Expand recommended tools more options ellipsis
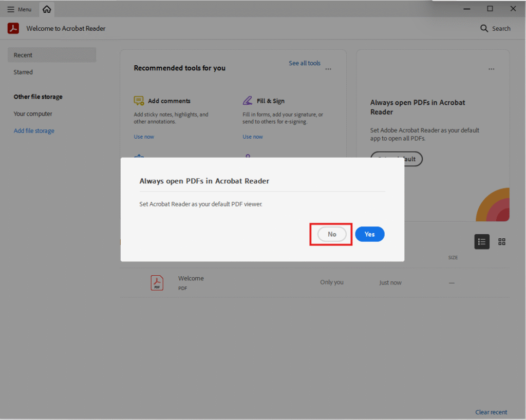The image size is (526, 420). tap(328, 69)
